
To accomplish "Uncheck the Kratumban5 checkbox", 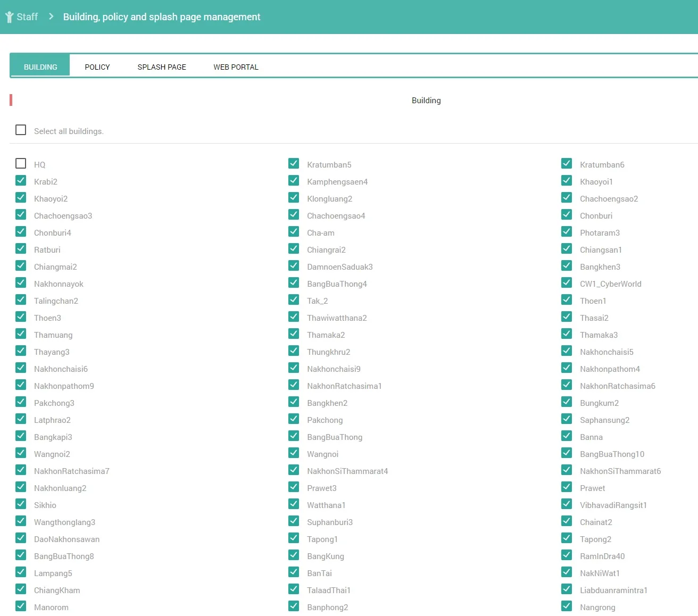I will coord(294,163).
